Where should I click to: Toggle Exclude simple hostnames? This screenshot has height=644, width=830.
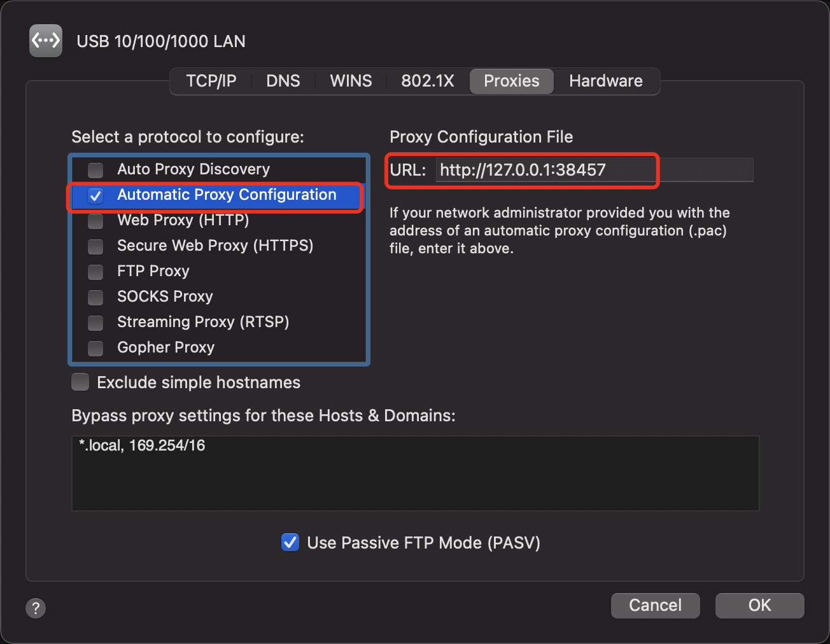coord(80,382)
